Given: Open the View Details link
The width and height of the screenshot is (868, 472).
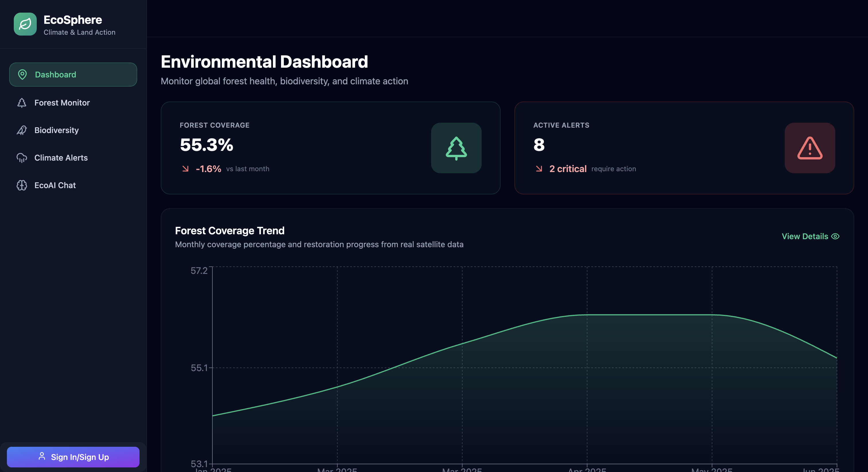Looking at the screenshot, I should (805, 236).
